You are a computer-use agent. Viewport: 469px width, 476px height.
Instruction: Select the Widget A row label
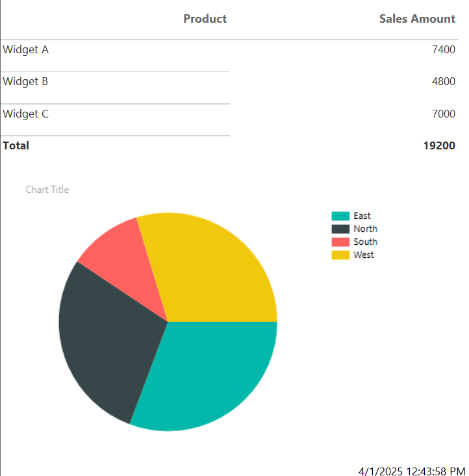tap(26, 49)
